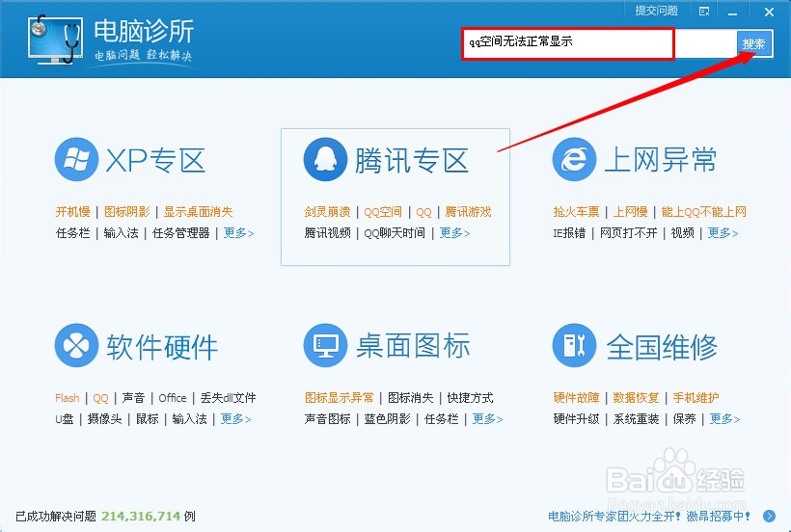Open the 上网异常 Internet Explorer icon

point(574,159)
